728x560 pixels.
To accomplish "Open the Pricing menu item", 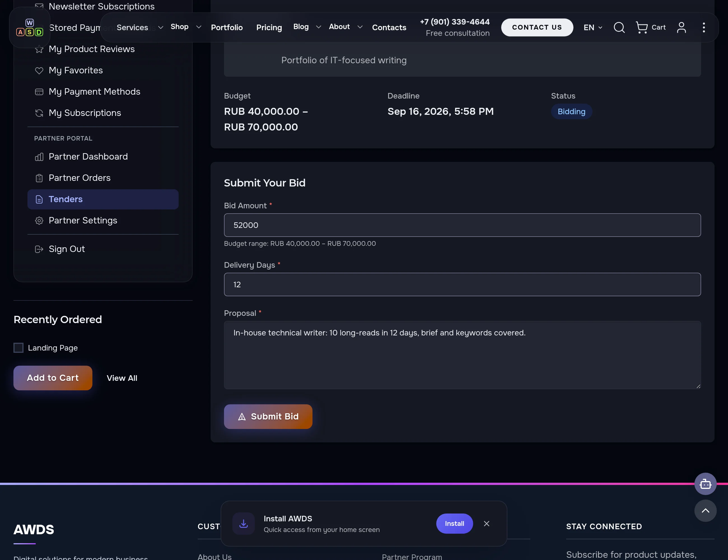I will (x=269, y=28).
